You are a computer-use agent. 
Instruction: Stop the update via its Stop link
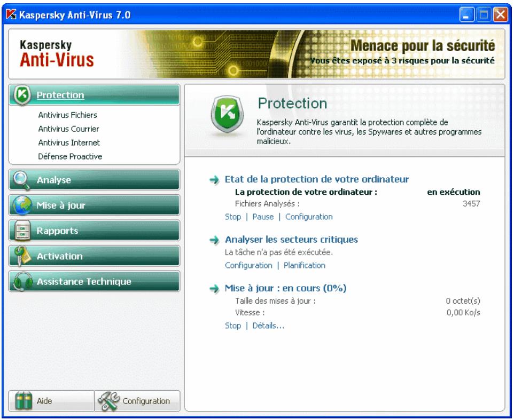233,326
